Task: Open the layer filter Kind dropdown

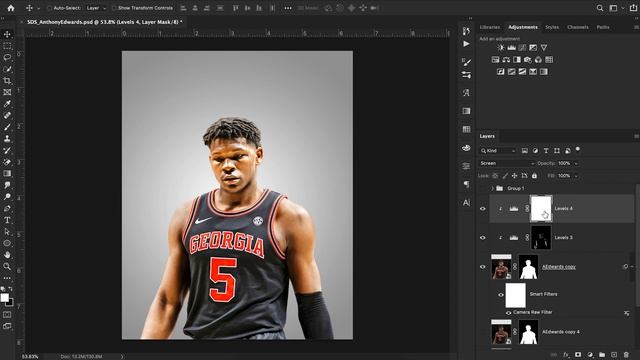Action: point(498,151)
